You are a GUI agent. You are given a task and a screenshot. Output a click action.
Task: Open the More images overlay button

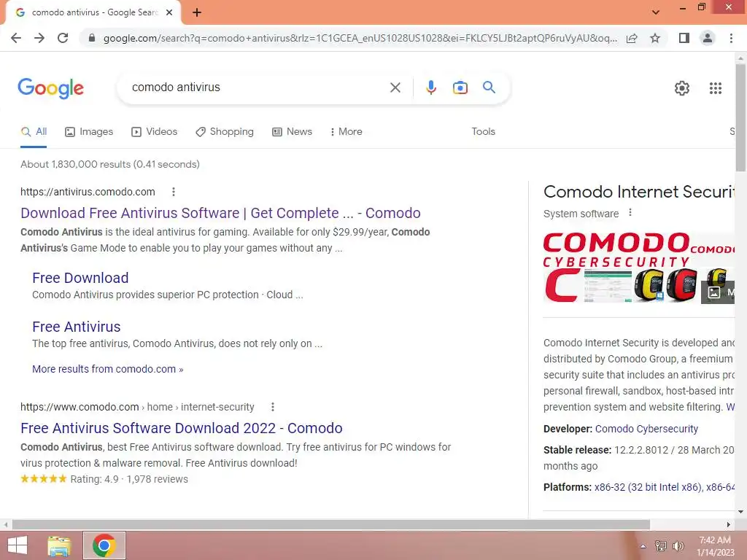[718, 292]
